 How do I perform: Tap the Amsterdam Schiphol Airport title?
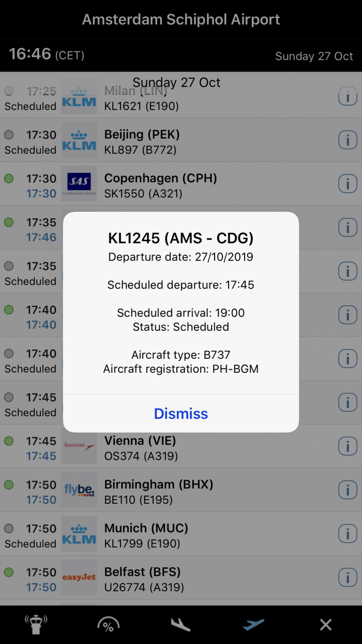[x=181, y=20]
